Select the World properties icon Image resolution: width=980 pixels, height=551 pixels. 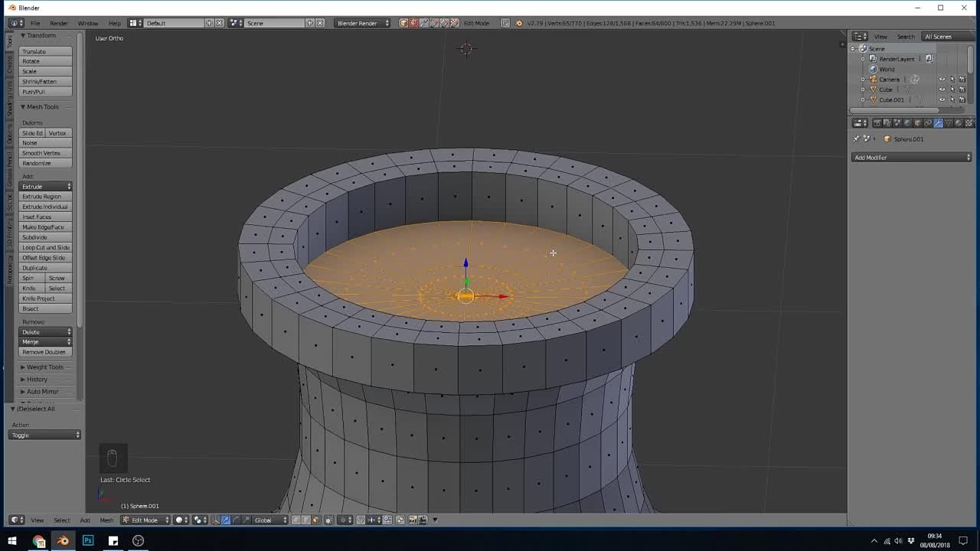[x=906, y=122]
